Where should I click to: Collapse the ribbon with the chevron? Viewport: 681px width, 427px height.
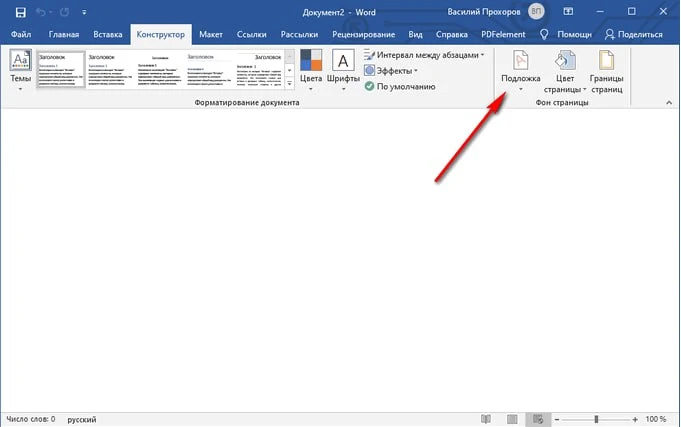[x=669, y=103]
